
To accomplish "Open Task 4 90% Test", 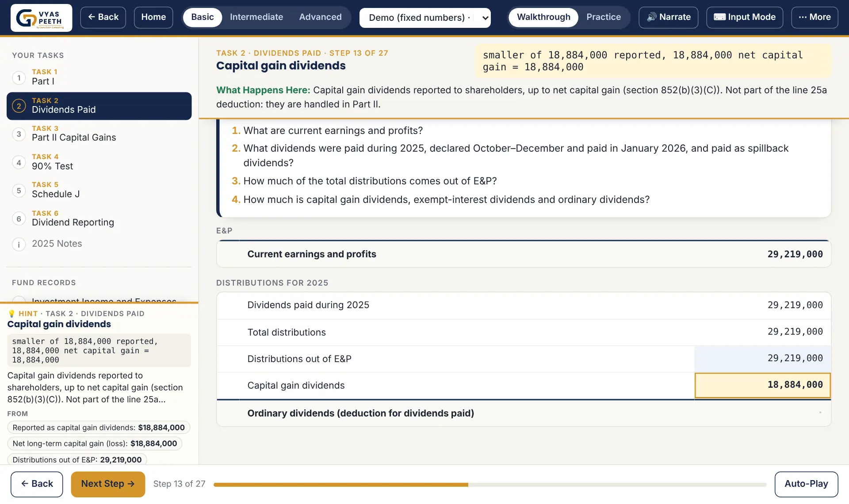I will click(99, 162).
